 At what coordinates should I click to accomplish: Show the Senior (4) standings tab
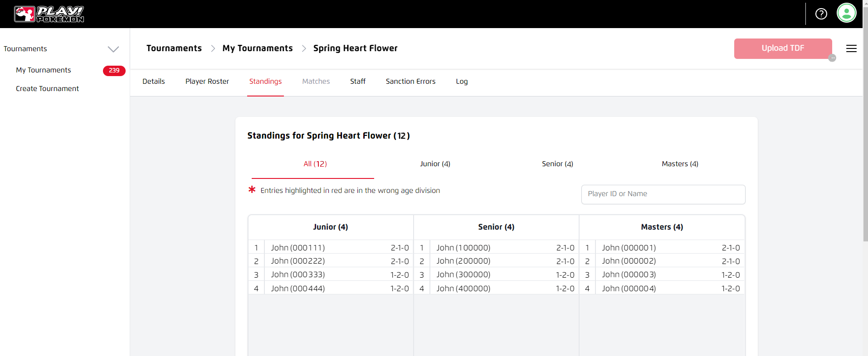[557, 164]
